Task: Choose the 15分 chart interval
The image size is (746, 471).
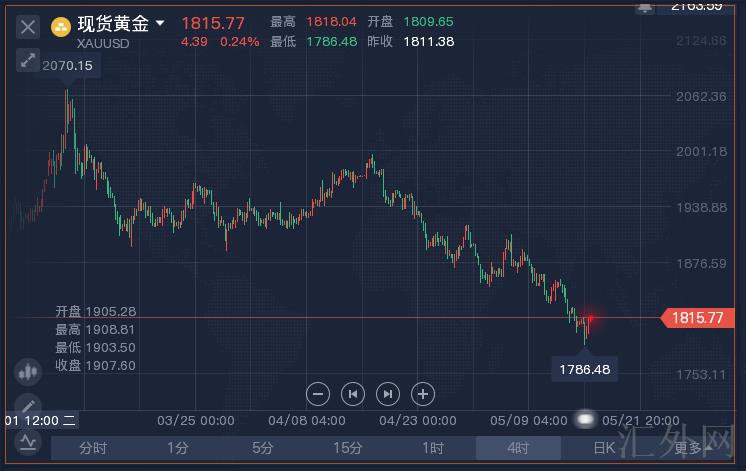Action: tap(347, 448)
